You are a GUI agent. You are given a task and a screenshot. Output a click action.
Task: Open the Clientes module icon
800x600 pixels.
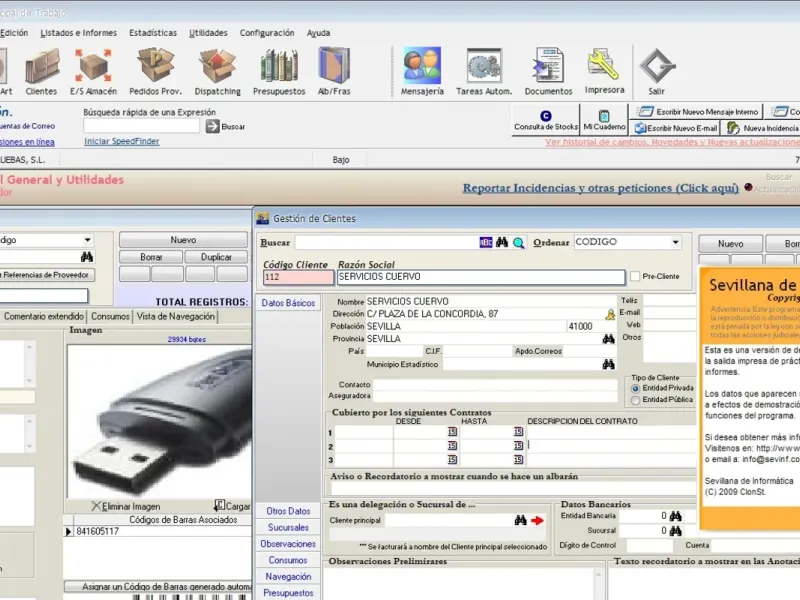41,72
